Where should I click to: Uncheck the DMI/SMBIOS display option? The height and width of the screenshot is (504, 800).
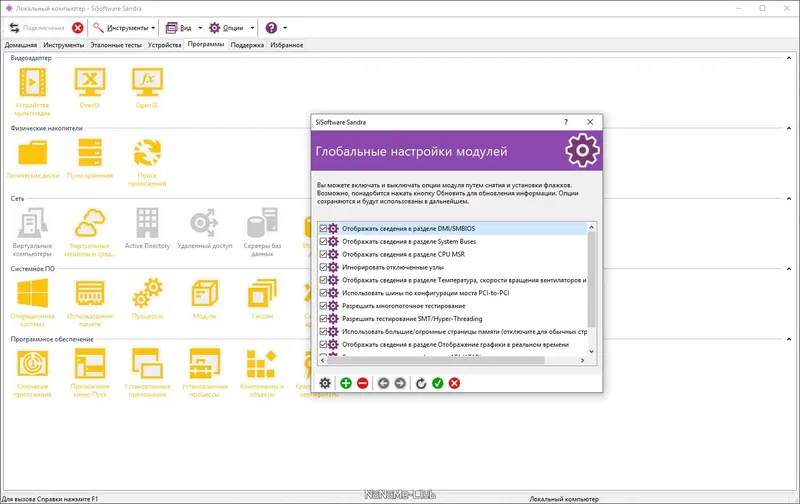323,229
